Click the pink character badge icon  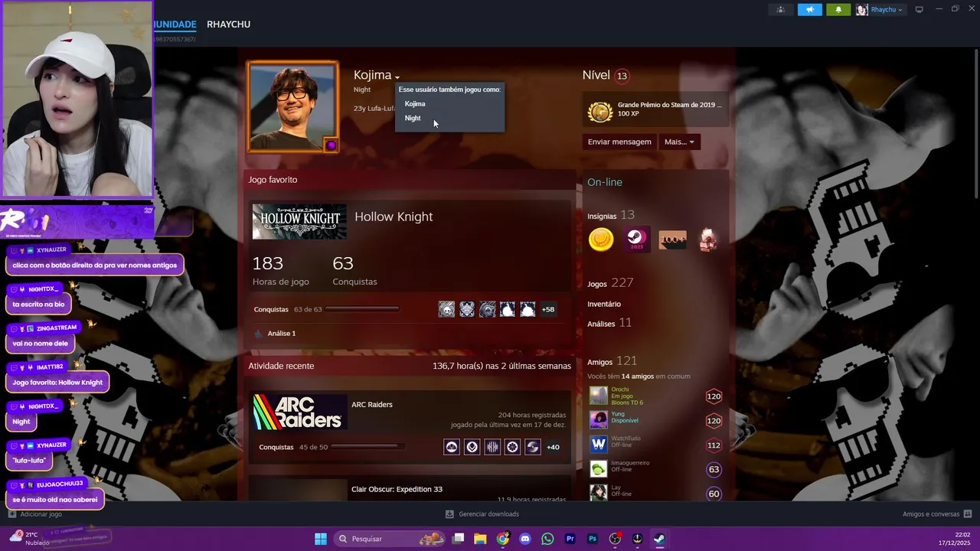(x=708, y=240)
